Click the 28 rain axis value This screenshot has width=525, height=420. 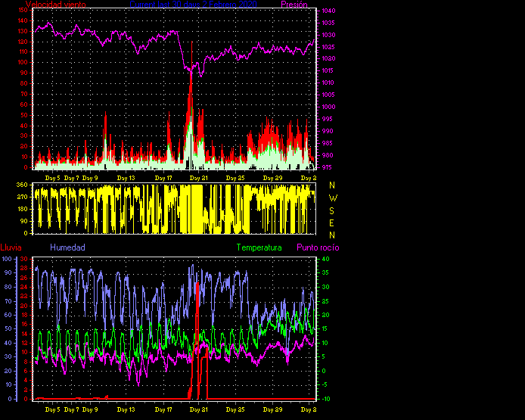tap(23, 269)
